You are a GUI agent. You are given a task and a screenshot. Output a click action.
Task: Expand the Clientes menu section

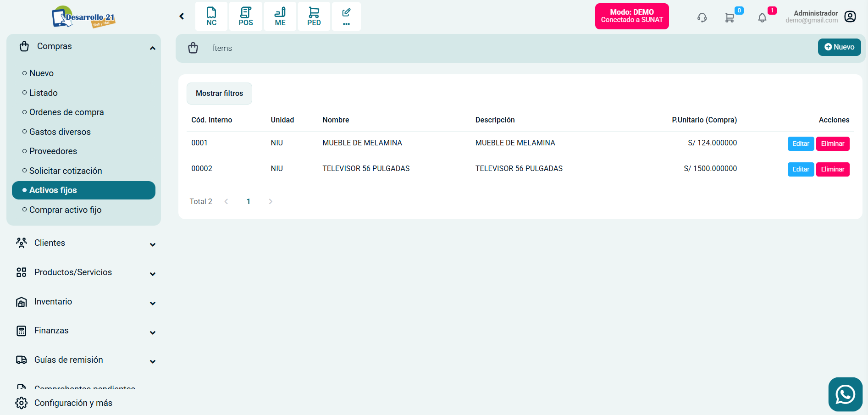[153, 244]
